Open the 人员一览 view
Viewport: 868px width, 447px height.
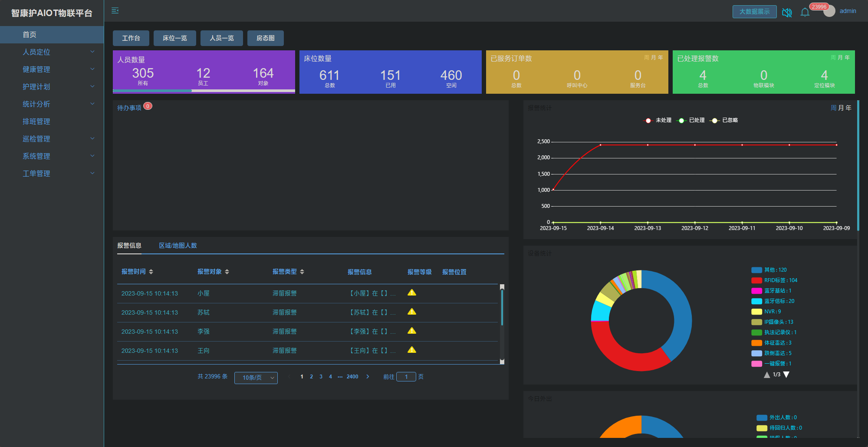(222, 38)
